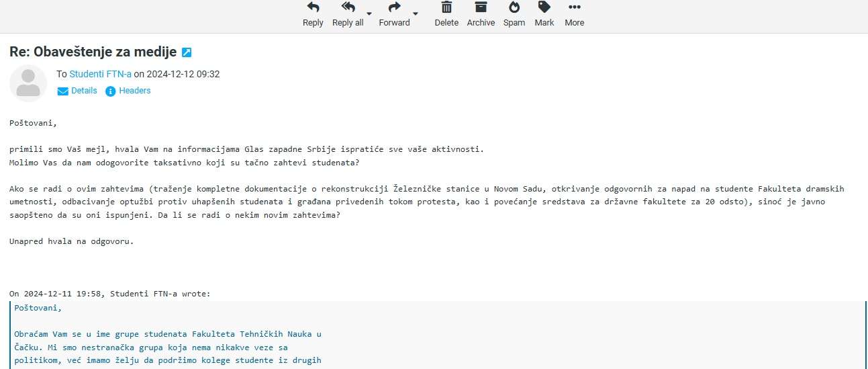Mark the message as Spam
This screenshot has height=369, width=868.
514,14
